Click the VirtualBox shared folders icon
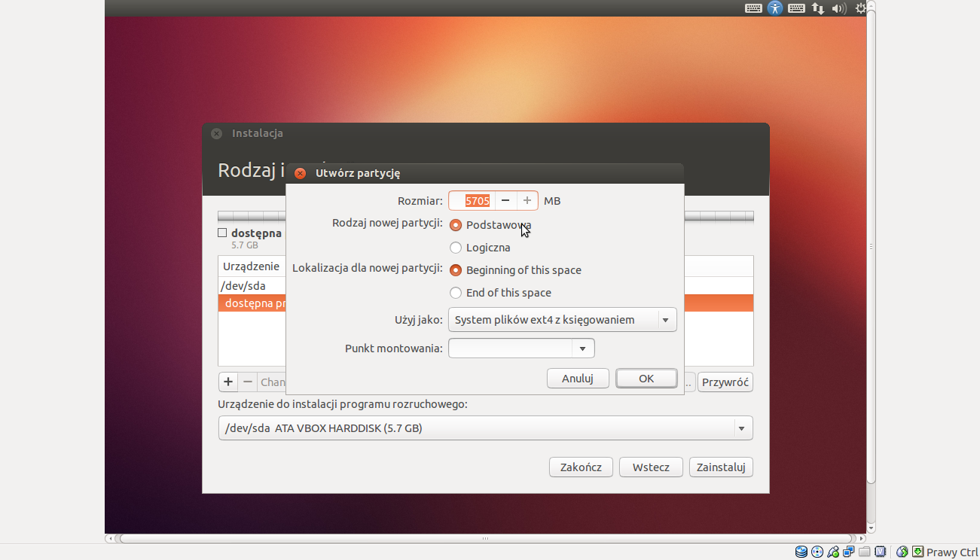This screenshot has height=560, width=980. [865, 552]
